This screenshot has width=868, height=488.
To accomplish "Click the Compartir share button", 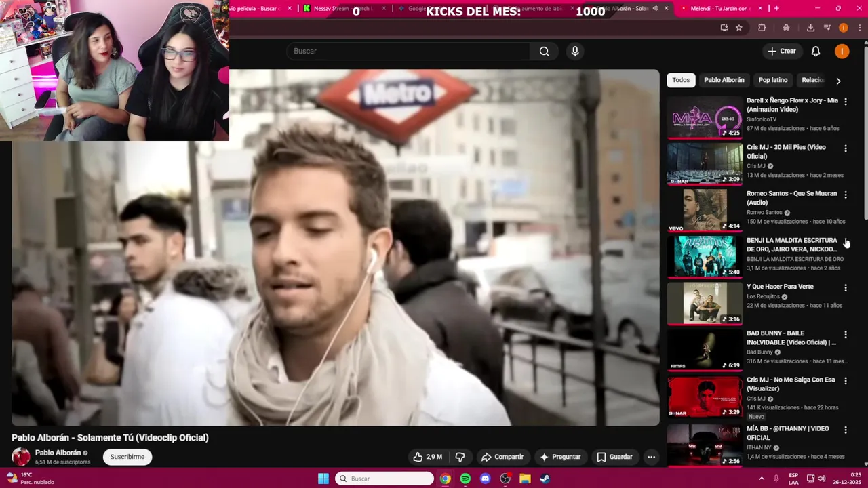I will (502, 457).
